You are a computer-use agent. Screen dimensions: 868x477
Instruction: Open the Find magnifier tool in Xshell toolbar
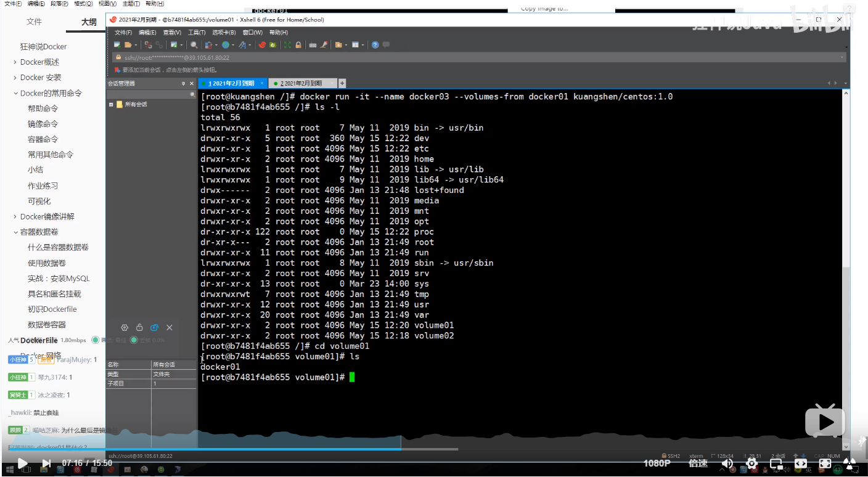pos(194,45)
